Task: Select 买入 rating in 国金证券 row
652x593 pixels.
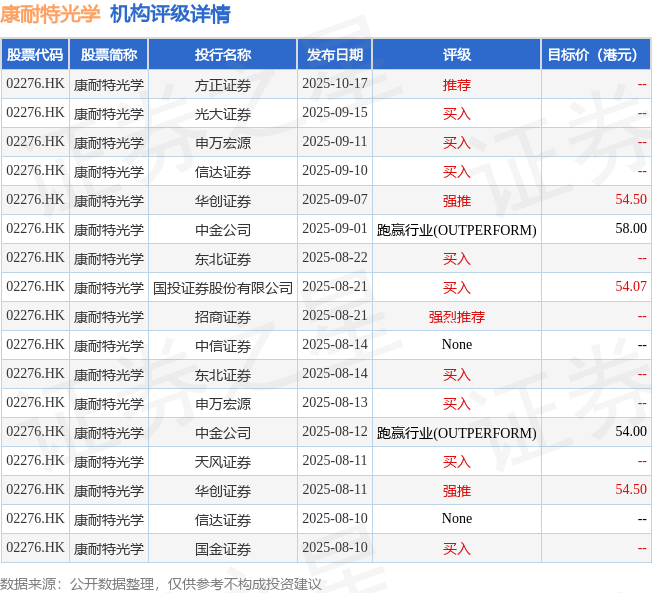Action: pyautogui.click(x=457, y=549)
